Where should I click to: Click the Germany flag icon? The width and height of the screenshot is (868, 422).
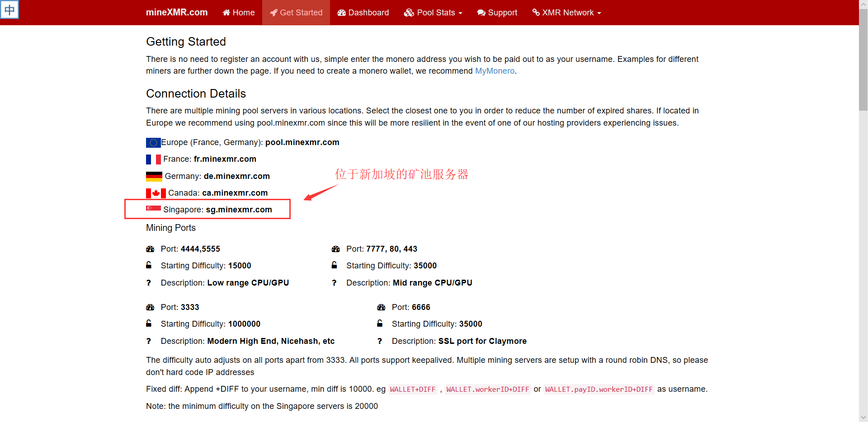(154, 176)
